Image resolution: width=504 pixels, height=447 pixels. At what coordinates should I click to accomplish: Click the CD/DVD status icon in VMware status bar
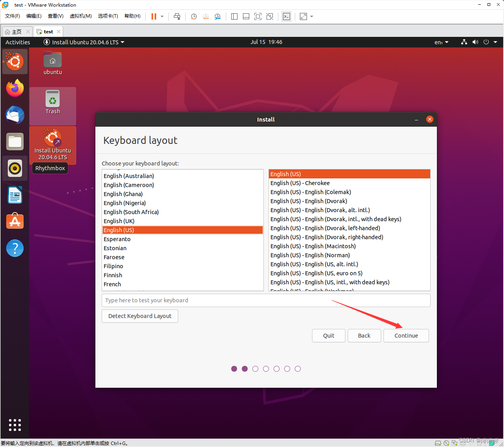[446, 443]
